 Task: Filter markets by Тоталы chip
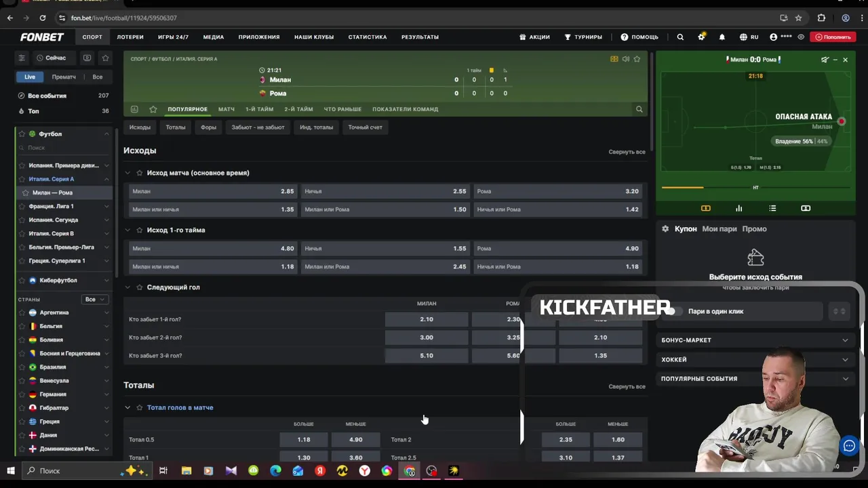(x=176, y=127)
